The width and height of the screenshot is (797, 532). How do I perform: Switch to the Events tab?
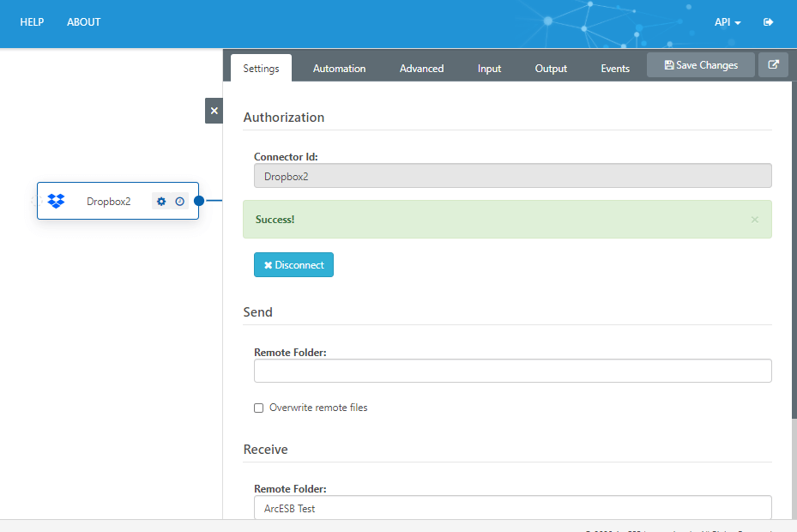click(615, 68)
